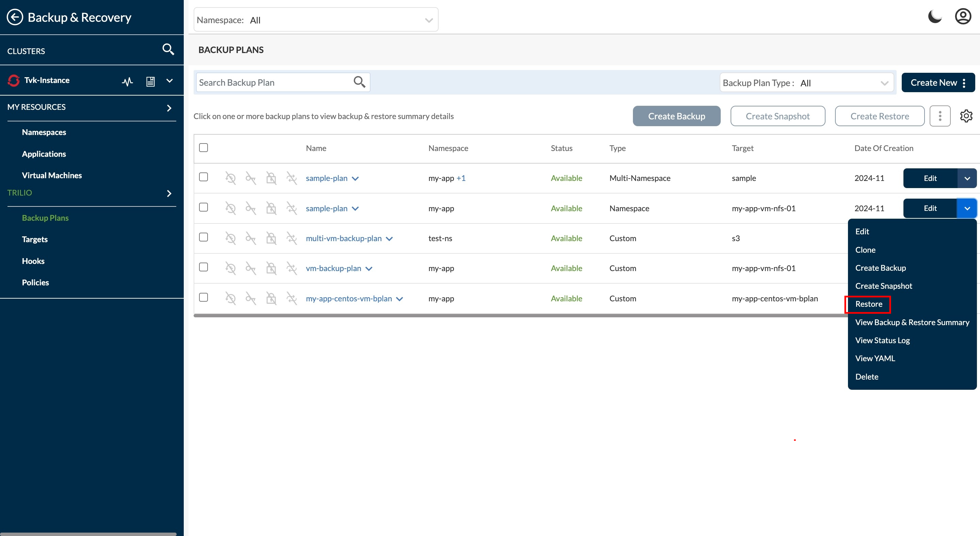
Task: Open the search in the Clusters panel
Action: click(168, 49)
